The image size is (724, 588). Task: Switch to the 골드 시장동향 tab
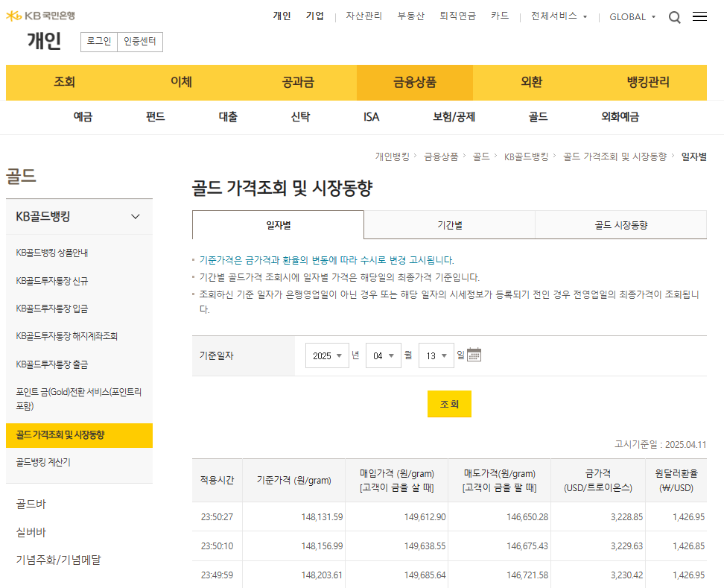(x=621, y=225)
